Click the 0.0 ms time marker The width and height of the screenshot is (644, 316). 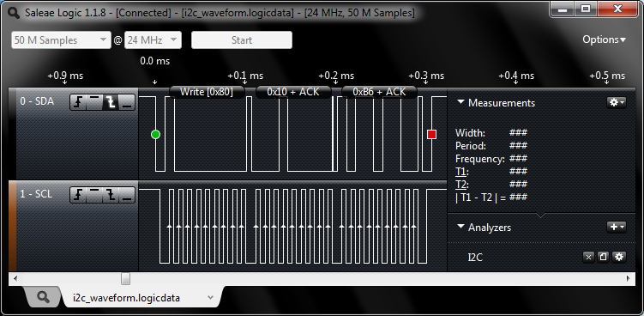click(x=155, y=61)
